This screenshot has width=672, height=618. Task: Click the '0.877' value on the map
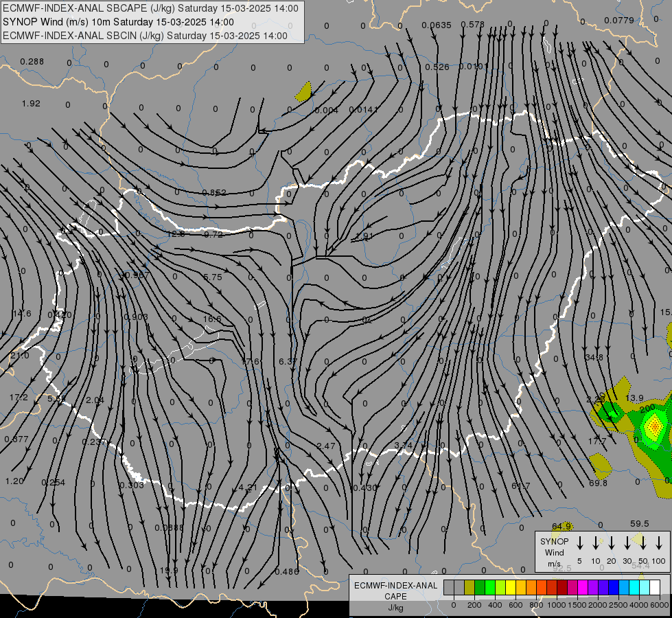point(16,439)
